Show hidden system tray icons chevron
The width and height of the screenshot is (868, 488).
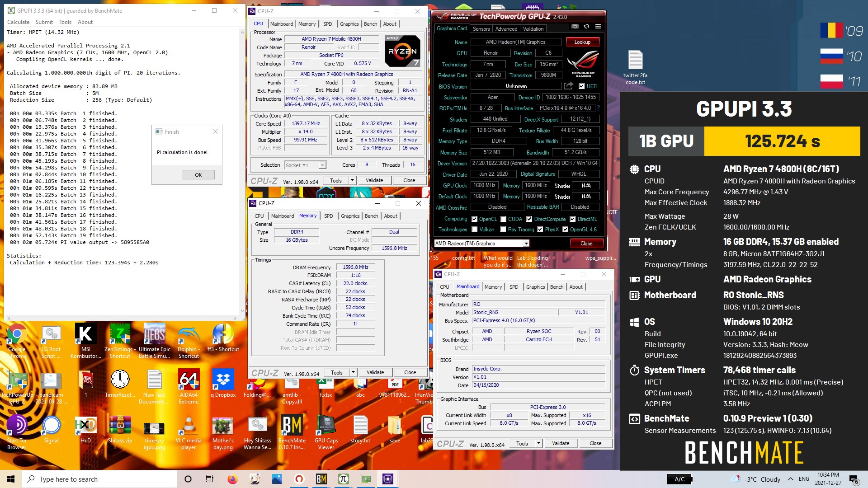pos(790,479)
